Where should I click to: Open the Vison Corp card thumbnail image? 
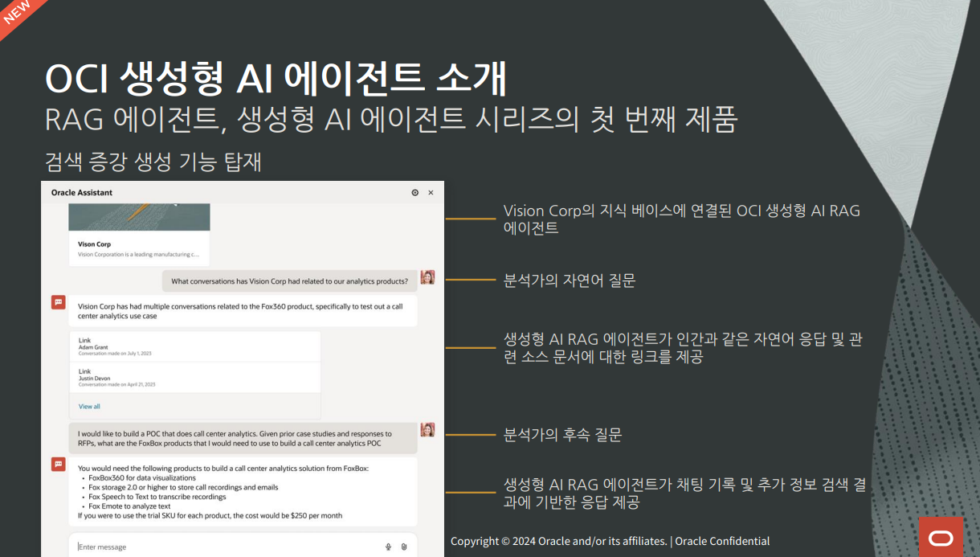pos(139,217)
